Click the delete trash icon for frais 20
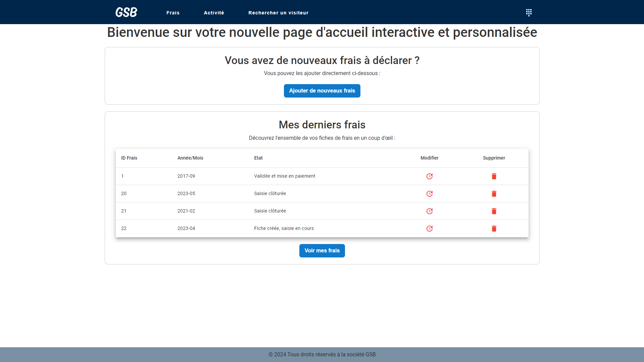This screenshot has width=644, height=362. pos(494,193)
